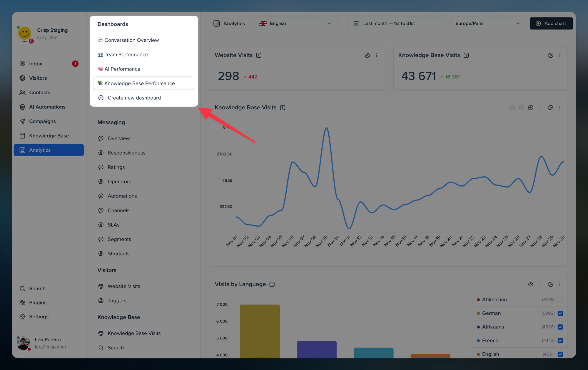Image resolution: width=588 pixels, height=370 pixels.
Task: Click the gear icon on Website Visits card
Action: (x=367, y=55)
